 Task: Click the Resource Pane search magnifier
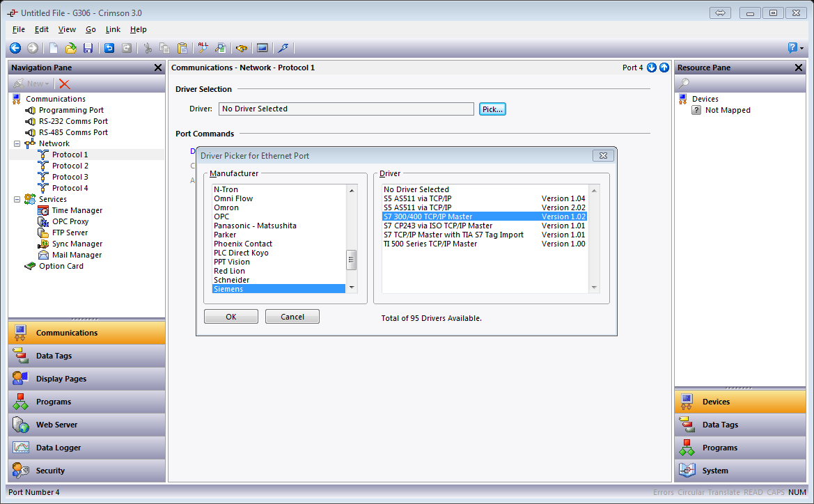[684, 83]
